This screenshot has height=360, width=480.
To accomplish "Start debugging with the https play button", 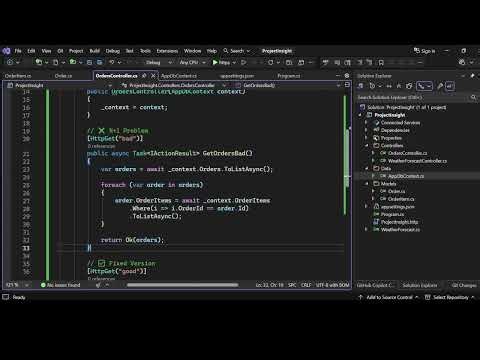I will (x=221, y=62).
